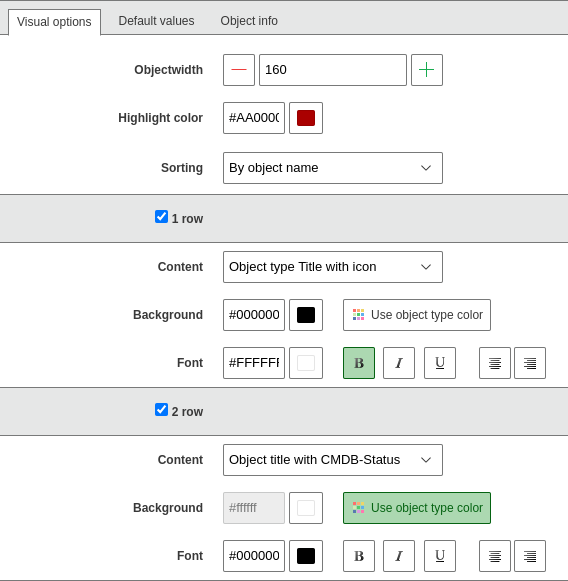
Task: Open the red Highlight color swatch
Action: [x=306, y=118]
